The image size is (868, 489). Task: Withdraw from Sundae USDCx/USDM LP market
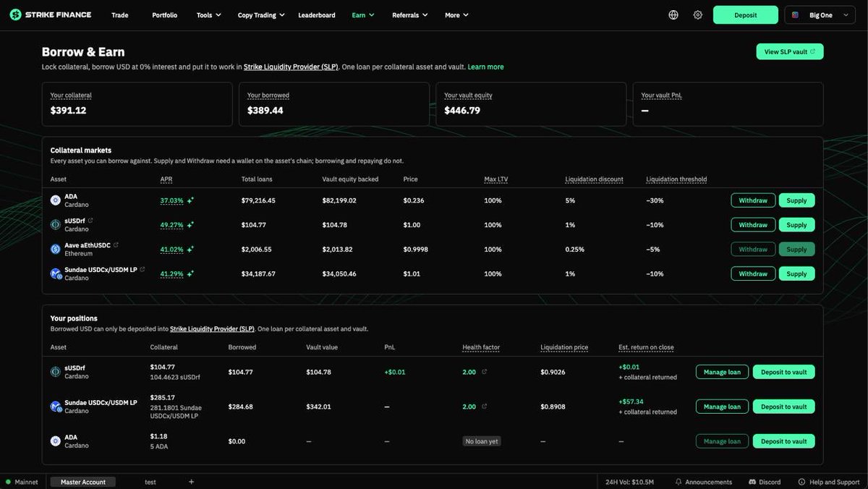click(753, 273)
